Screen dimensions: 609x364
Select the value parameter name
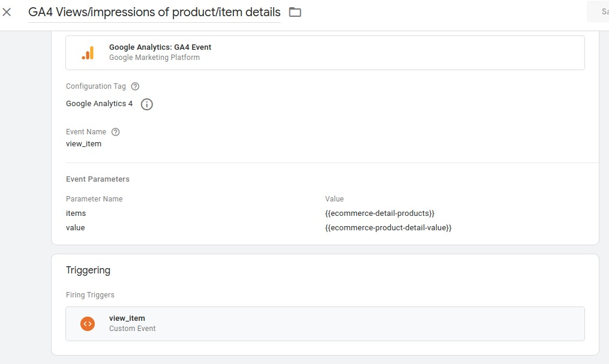[76, 228]
